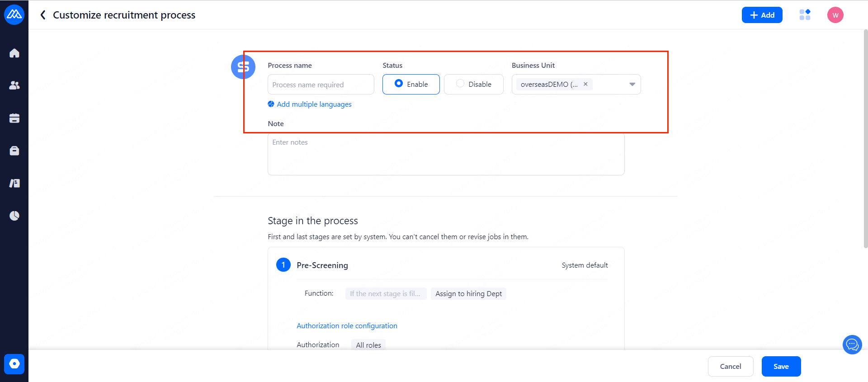The width and height of the screenshot is (868, 382).
Task: Open the chat support bubble icon
Action: tap(852, 345)
